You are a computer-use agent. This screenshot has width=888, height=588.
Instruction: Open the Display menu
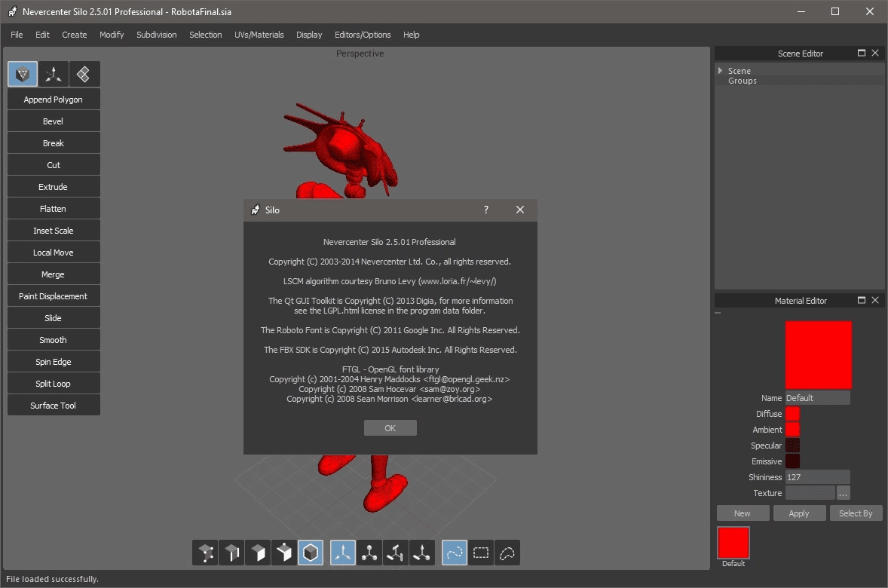[309, 35]
